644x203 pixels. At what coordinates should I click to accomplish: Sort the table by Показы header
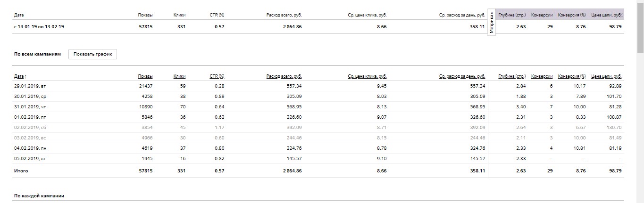[x=145, y=76]
